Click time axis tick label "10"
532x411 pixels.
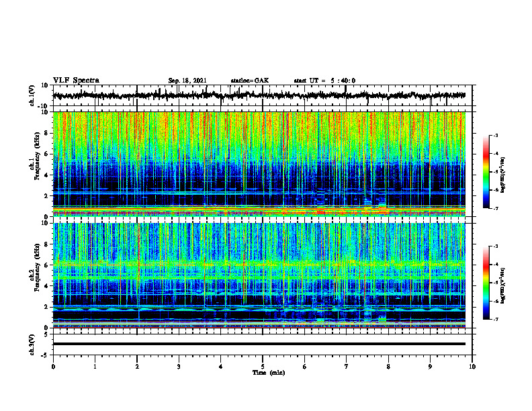click(x=472, y=367)
